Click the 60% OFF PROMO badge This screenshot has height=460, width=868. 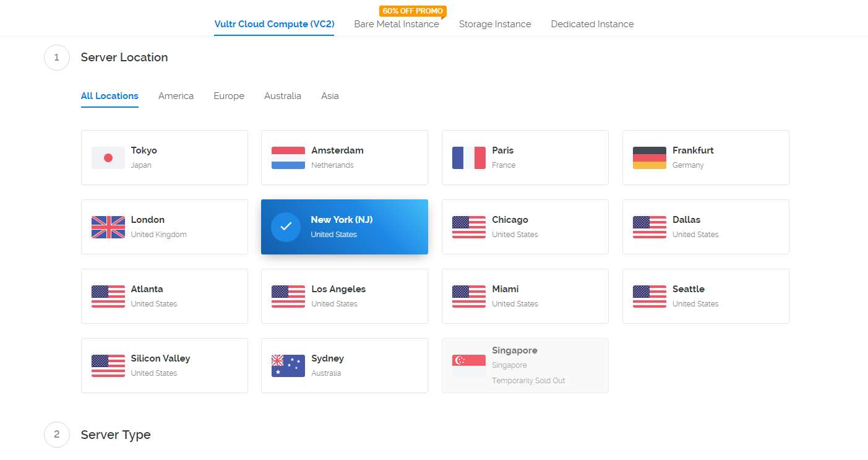tap(412, 11)
